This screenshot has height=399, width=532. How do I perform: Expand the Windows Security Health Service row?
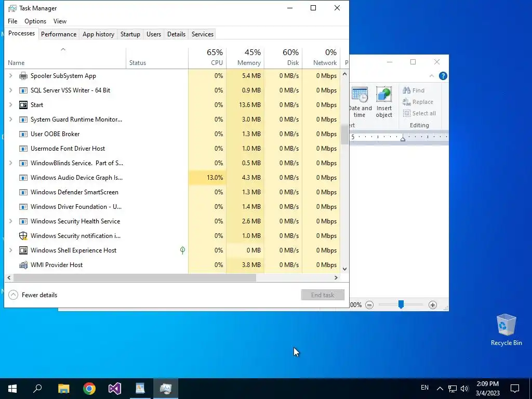pos(10,221)
